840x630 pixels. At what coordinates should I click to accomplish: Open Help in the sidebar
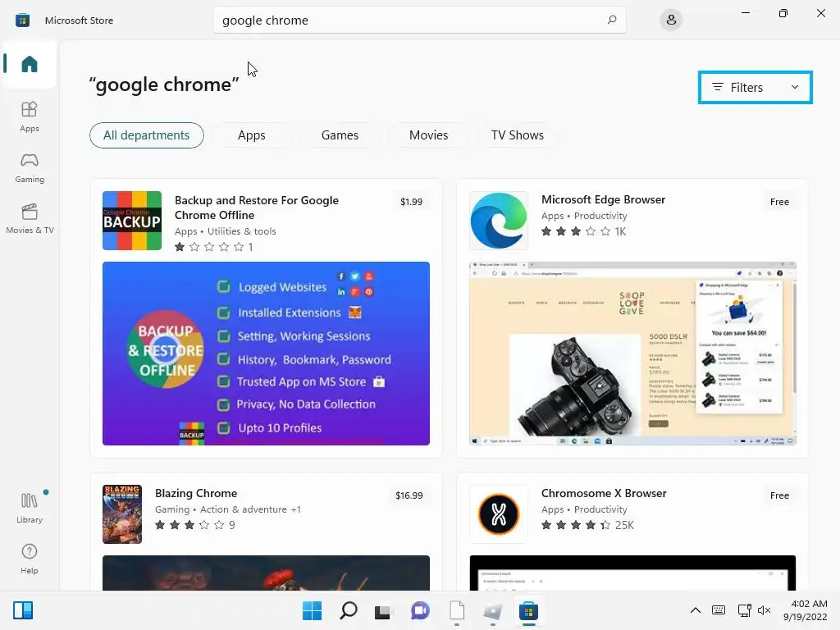click(30, 559)
